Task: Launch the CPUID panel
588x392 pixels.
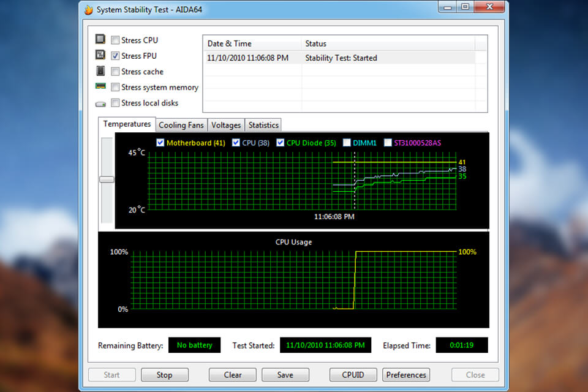Action: pos(353,374)
